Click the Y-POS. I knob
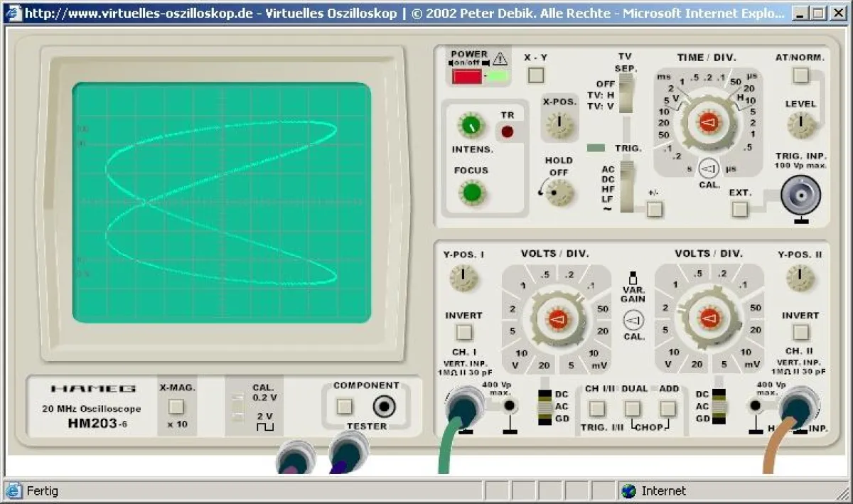853x504 pixels. [463, 277]
